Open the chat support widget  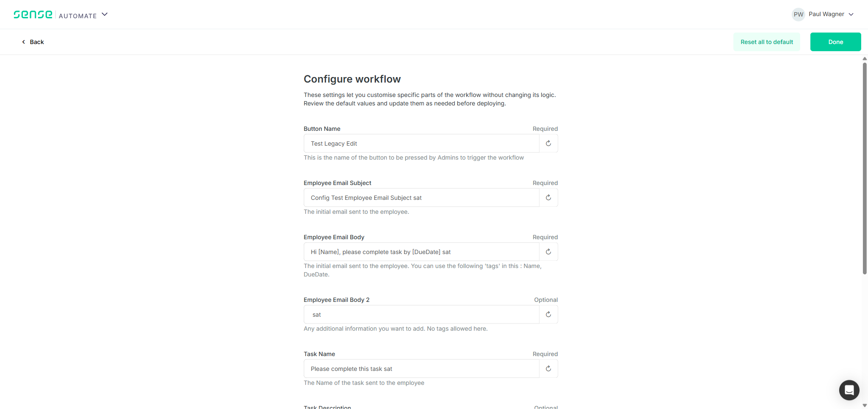point(849,390)
